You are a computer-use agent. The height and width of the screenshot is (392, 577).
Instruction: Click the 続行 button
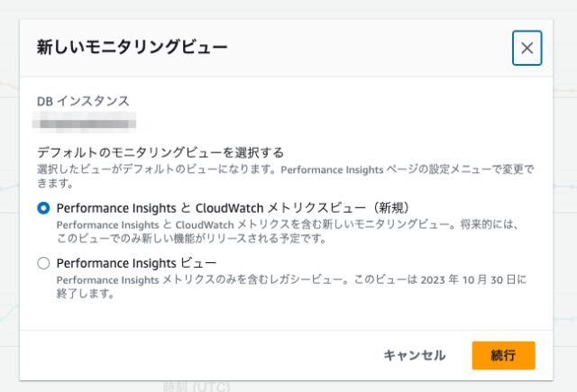pos(503,355)
